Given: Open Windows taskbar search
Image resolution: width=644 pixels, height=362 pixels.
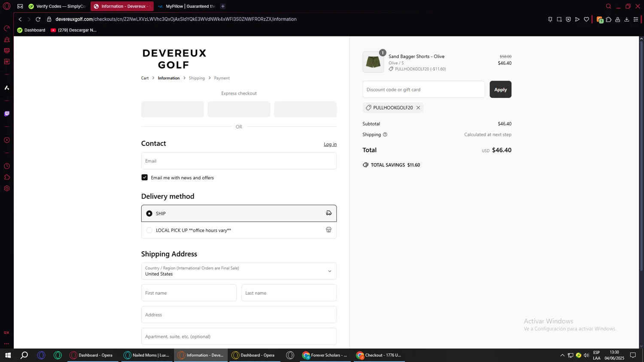Looking at the screenshot, I should [x=24, y=355].
